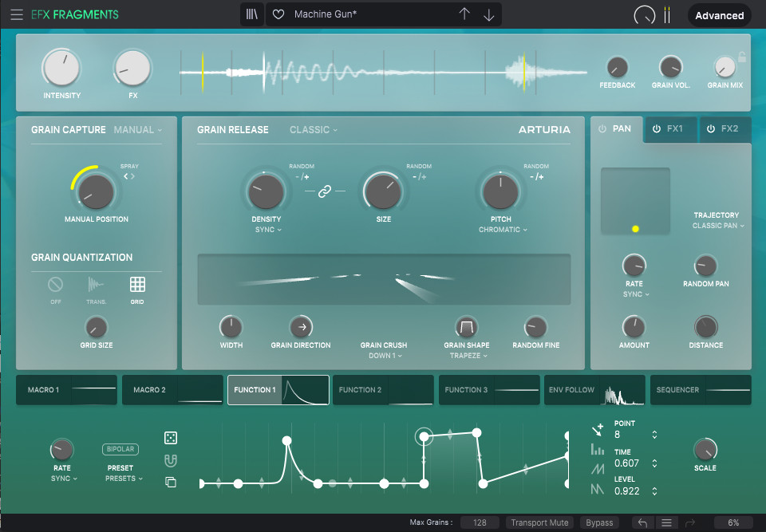
Task: Click the redo arrow in status bar
Action: pos(689,522)
